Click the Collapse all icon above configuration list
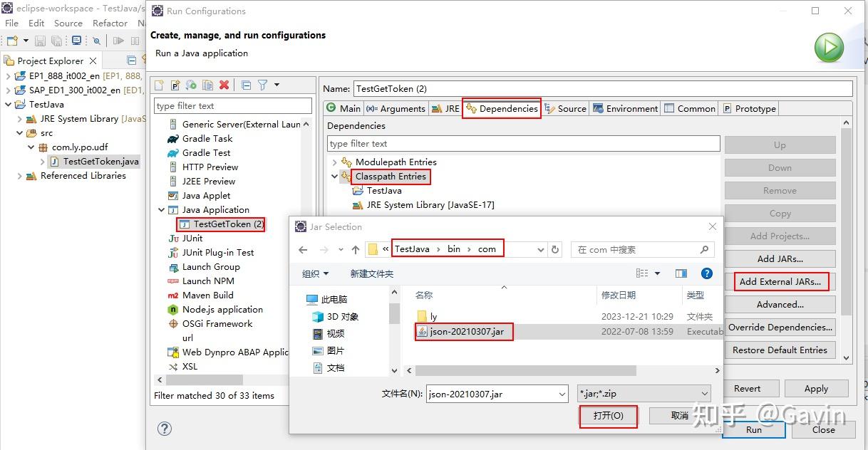 246,85
